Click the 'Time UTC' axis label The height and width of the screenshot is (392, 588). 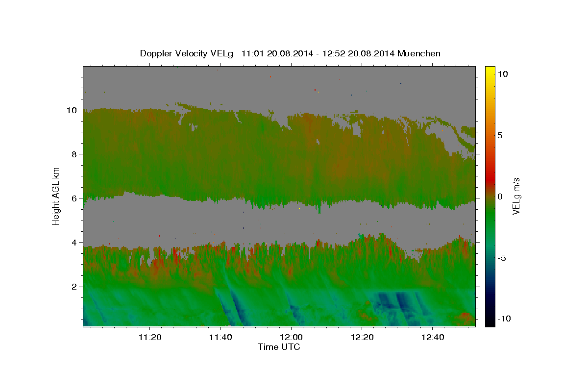point(279,347)
